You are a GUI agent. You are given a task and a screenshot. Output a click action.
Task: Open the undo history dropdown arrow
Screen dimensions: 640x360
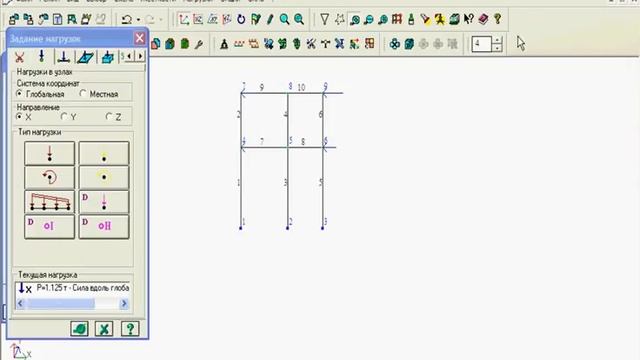138,20
